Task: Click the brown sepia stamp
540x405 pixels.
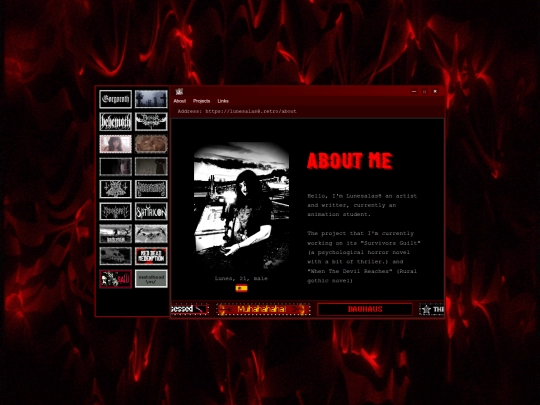Action: (x=151, y=144)
